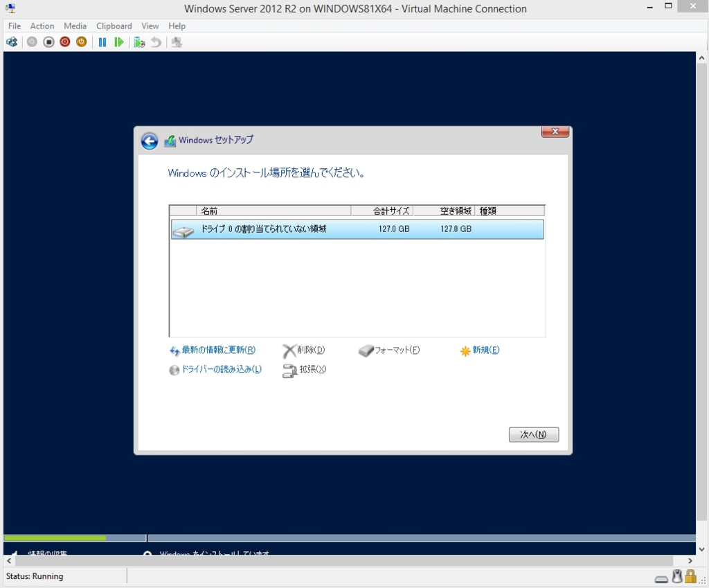Select the Drive 0 unallocated space row
Viewport: 709px width, 588px height.
357,229
